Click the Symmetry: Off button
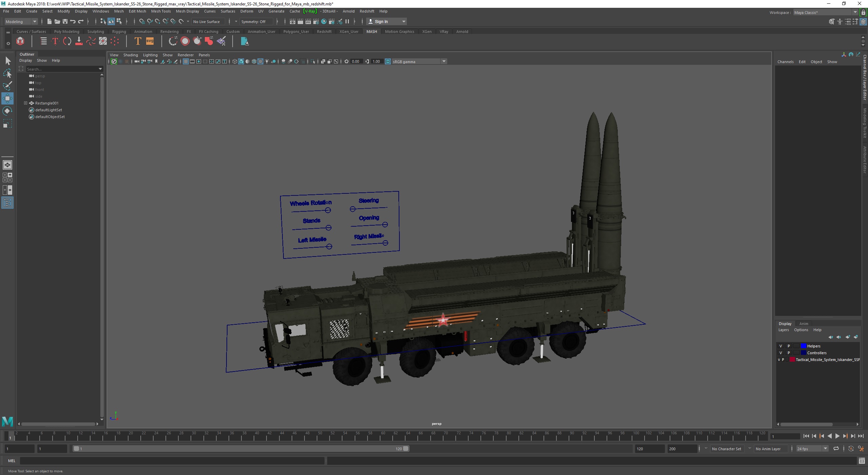 tap(256, 21)
